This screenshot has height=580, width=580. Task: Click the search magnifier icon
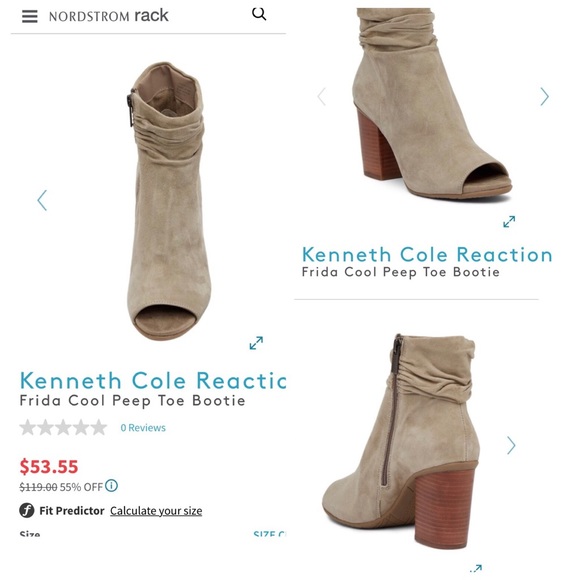pyautogui.click(x=259, y=14)
